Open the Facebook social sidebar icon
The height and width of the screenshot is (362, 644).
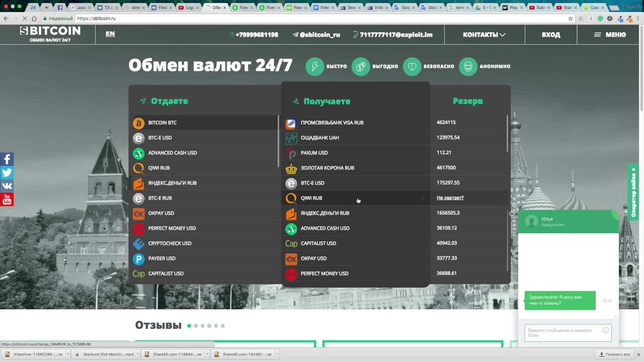(x=7, y=159)
